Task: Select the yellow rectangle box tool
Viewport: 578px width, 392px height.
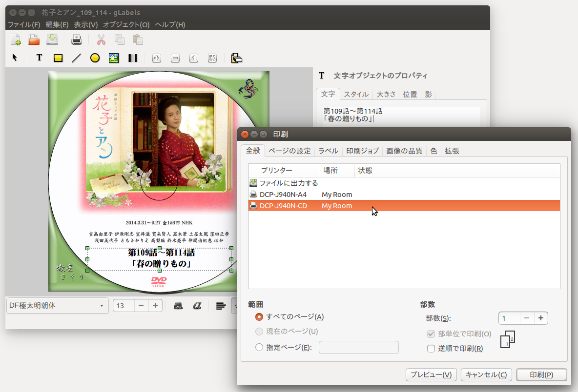Action: tap(58, 58)
